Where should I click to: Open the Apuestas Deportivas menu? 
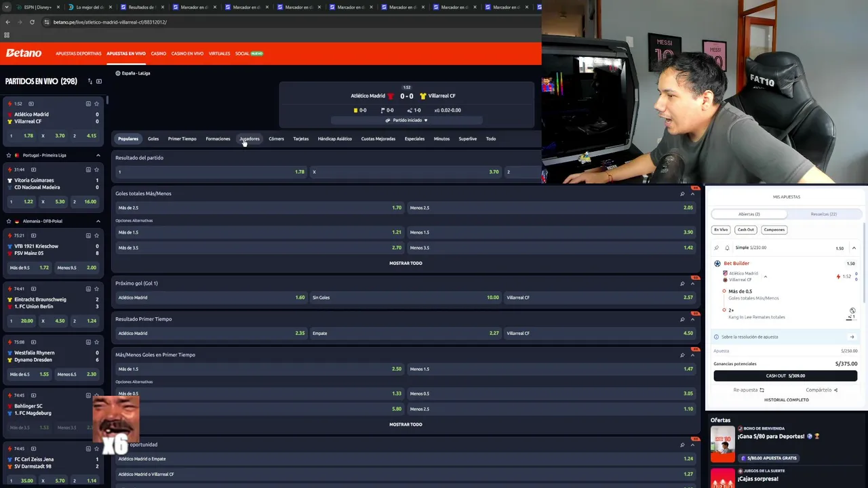[x=79, y=54]
